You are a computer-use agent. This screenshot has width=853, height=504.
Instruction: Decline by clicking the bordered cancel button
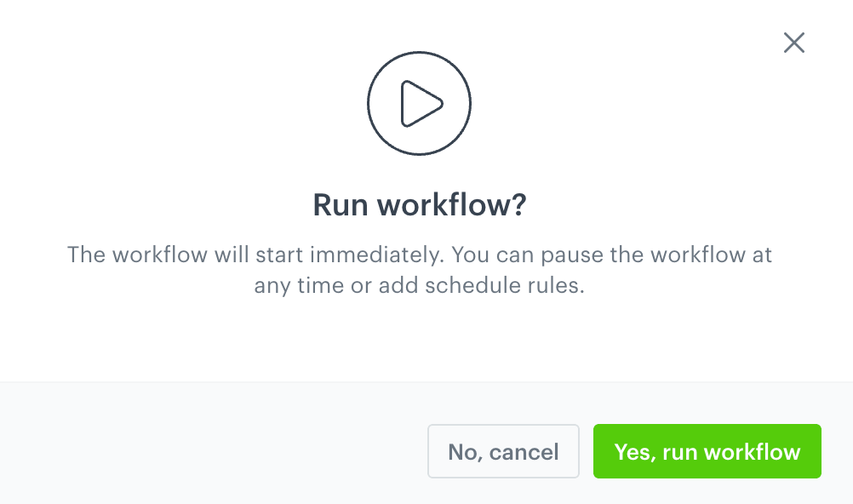503,451
